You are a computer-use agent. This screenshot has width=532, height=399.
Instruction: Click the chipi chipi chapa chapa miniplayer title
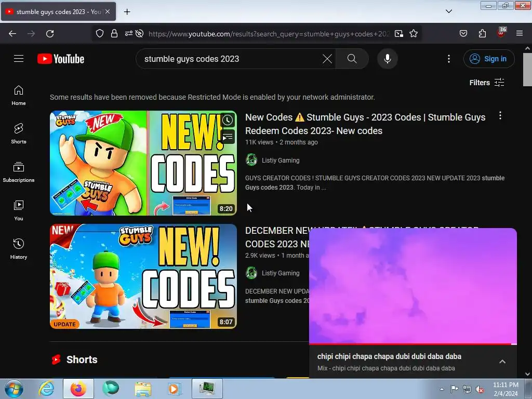pos(389,356)
